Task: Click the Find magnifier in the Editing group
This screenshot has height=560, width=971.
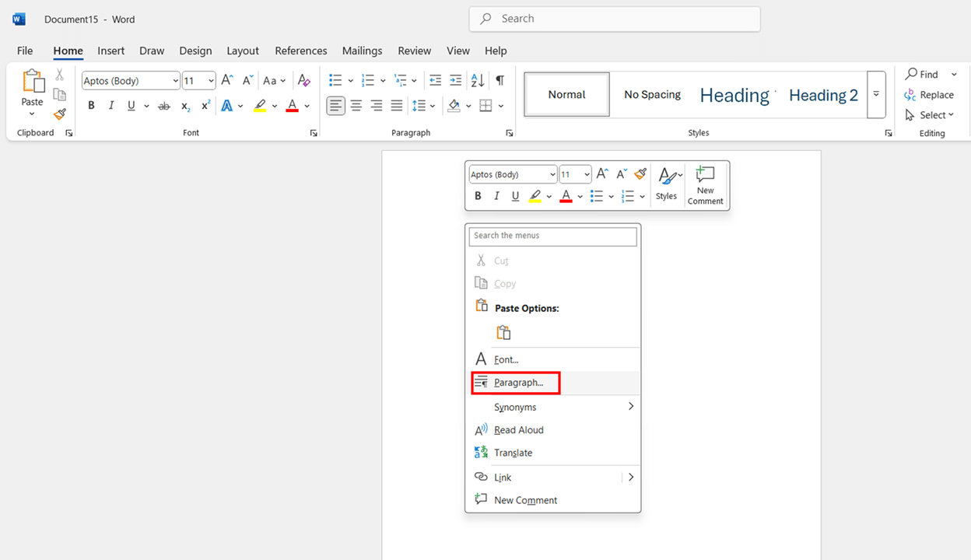Action: [911, 74]
